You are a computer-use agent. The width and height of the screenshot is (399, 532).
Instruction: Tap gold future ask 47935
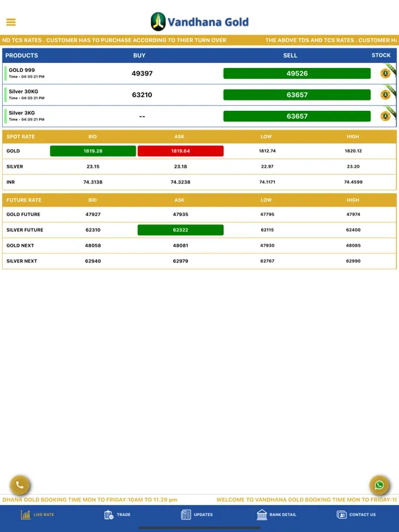coord(181,215)
